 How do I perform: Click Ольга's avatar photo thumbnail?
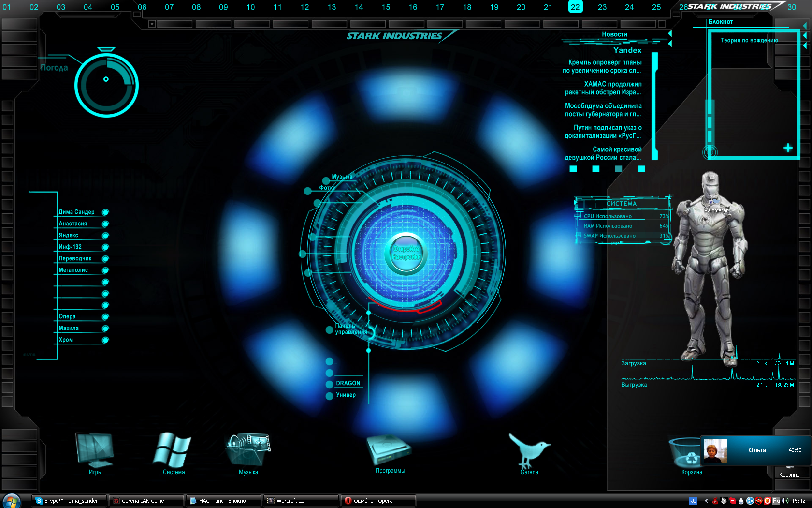coord(715,450)
